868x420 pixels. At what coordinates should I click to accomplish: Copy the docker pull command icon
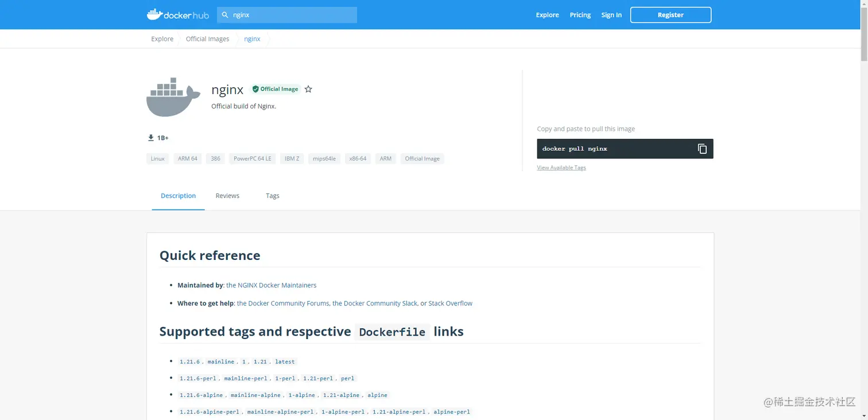[x=702, y=149]
